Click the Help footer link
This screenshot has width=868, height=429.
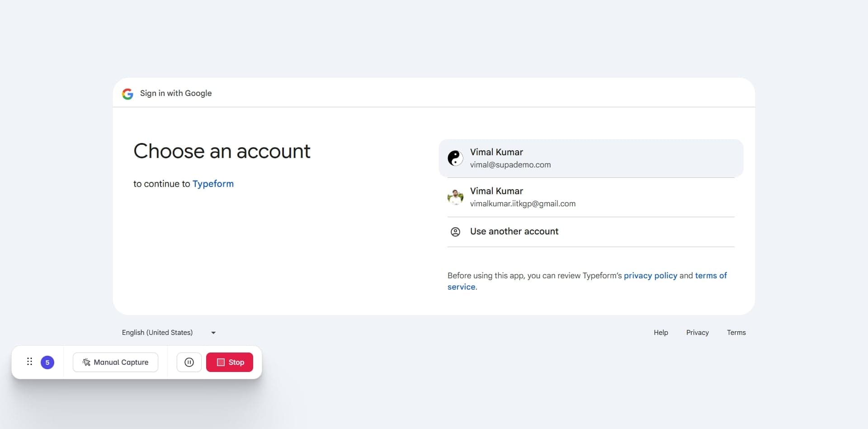pyautogui.click(x=660, y=333)
